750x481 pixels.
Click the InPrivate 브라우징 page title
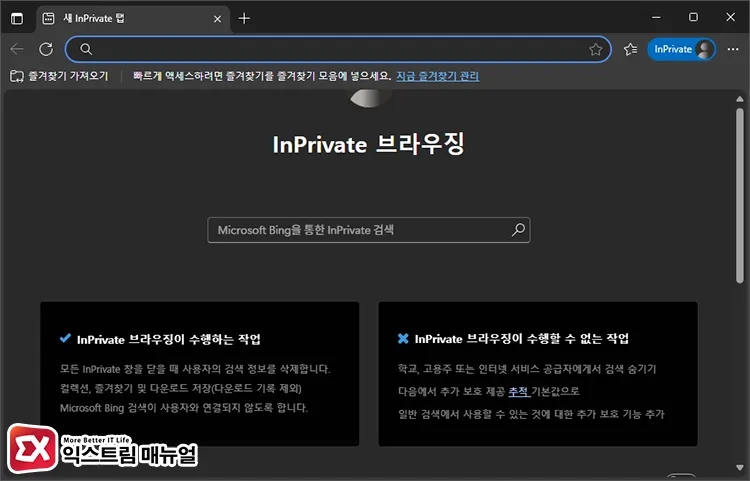pyautogui.click(x=368, y=144)
